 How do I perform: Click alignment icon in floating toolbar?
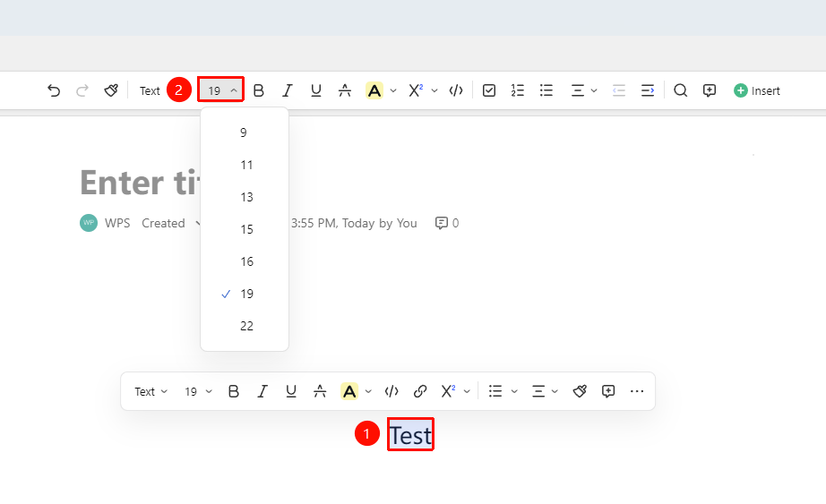[x=538, y=391]
